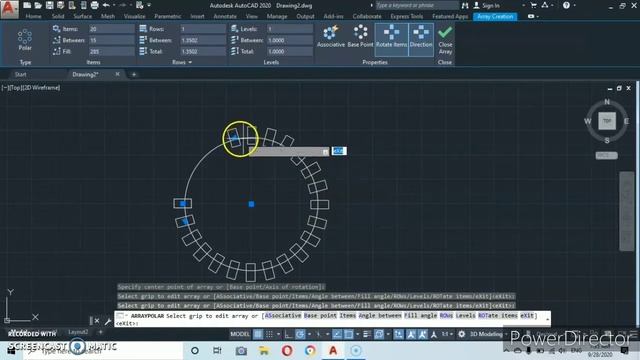Toggle snap mode in status bar
This screenshot has width=640, height=360.
tap(269, 334)
